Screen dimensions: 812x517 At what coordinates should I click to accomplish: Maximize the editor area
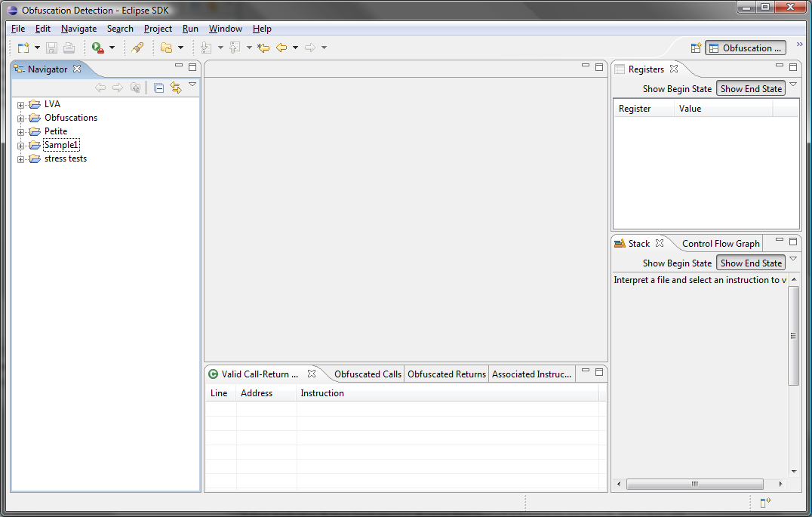point(599,67)
